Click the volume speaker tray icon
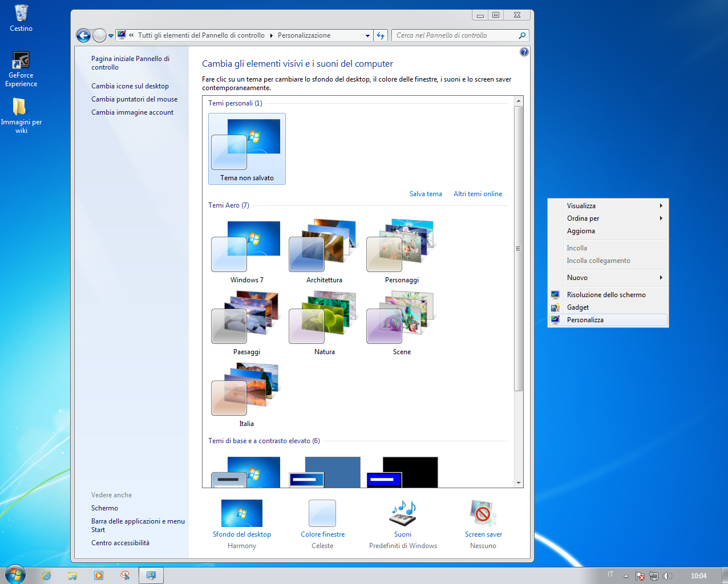The height and width of the screenshot is (584, 728). click(x=667, y=576)
